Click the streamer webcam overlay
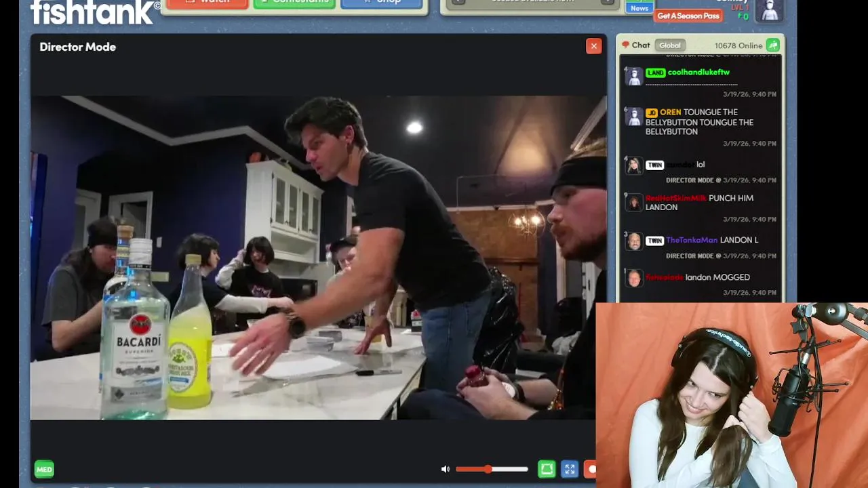The width and height of the screenshot is (868, 488). [x=732, y=395]
